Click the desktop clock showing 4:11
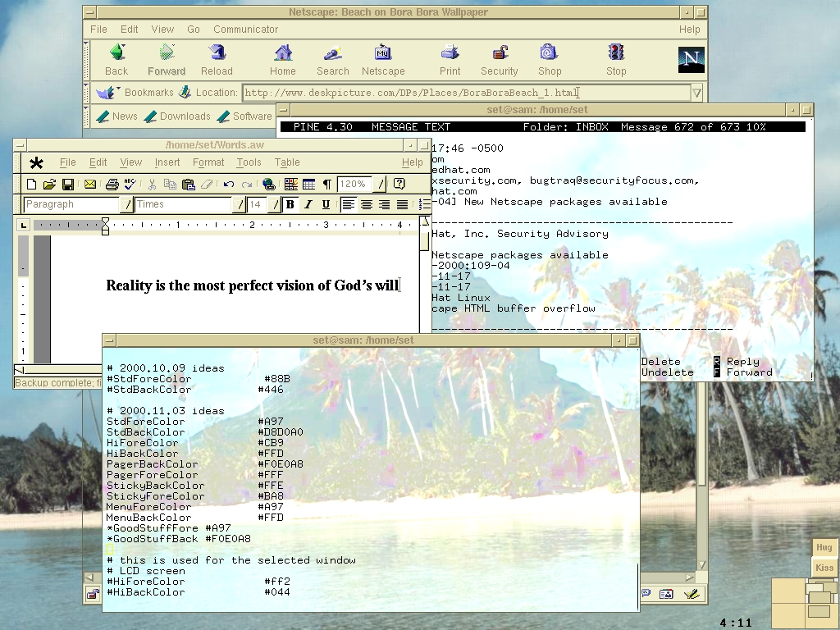 pyautogui.click(x=736, y=623)
